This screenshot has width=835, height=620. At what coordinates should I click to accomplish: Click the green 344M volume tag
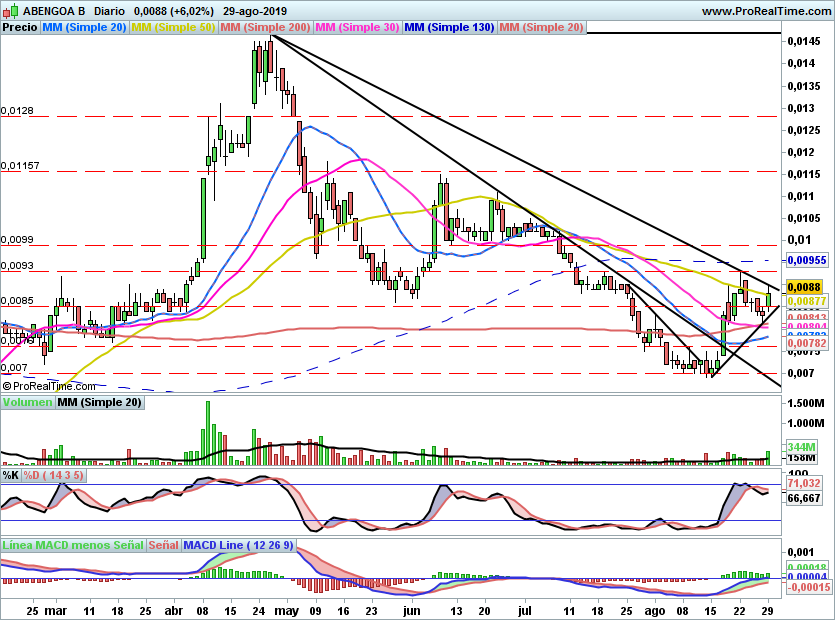tap(801, 447)
